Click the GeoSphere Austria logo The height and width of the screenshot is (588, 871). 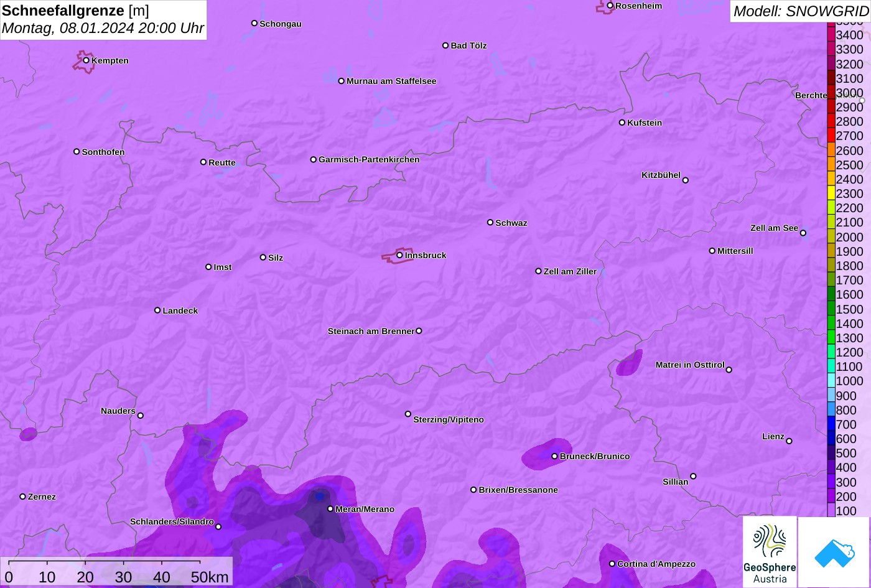(770, 552)
